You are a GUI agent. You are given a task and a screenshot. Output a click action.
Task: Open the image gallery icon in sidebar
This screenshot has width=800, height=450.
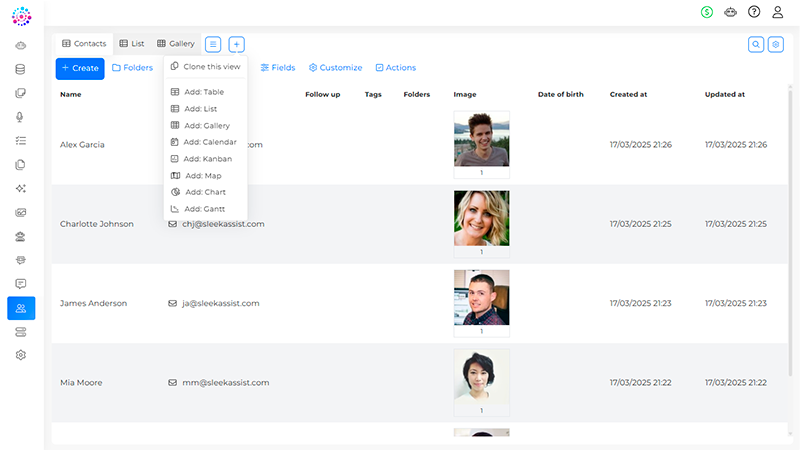coord(20,212)
